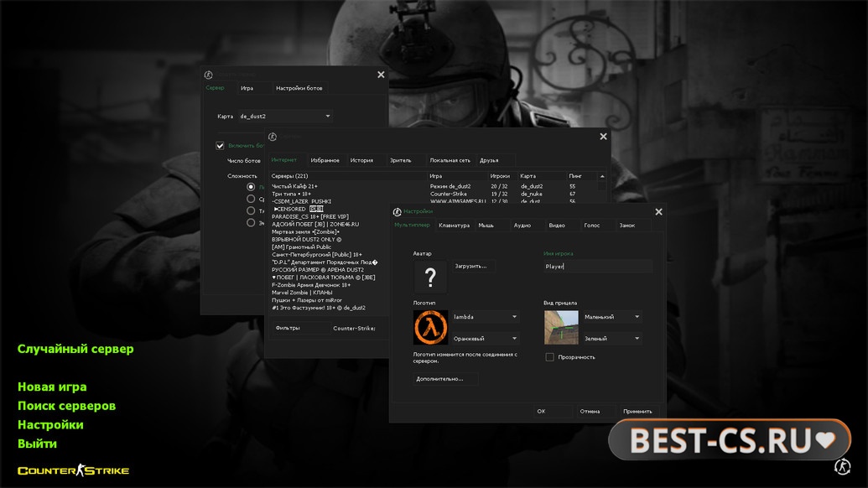This screenshot has height=488, width=868.
Task: Open the Локальная сеть tab
Action: pyautogui.click(x=450, y=160)
